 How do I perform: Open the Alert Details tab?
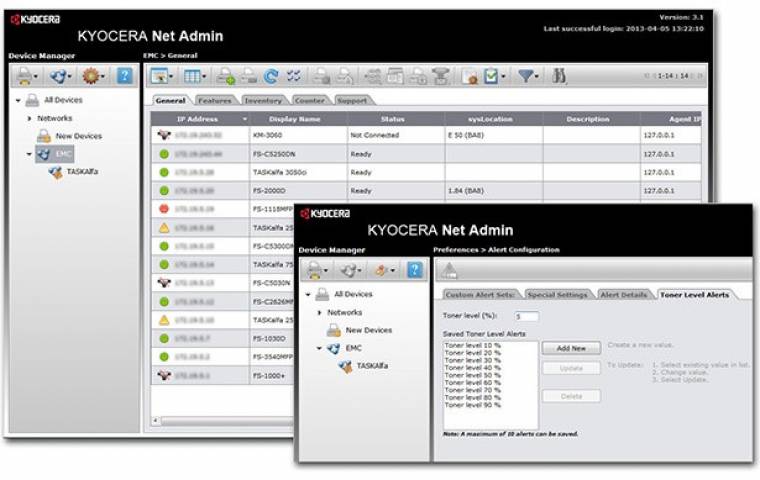[x=623, y=294]
